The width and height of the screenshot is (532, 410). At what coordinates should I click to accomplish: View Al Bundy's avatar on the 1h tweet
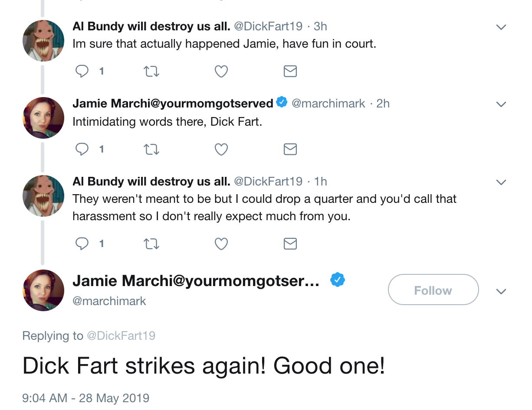[x=43, y=196]
